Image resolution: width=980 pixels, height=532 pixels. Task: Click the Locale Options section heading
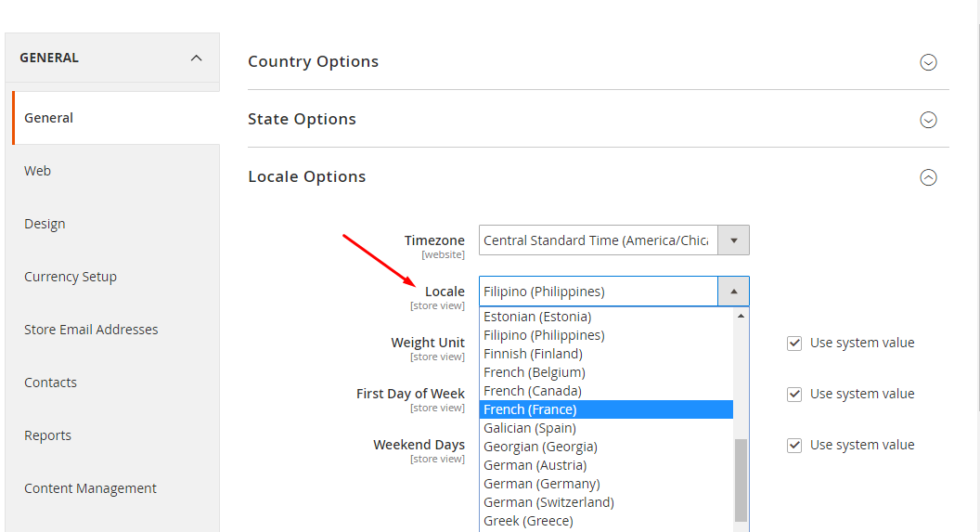click(307, 176)
